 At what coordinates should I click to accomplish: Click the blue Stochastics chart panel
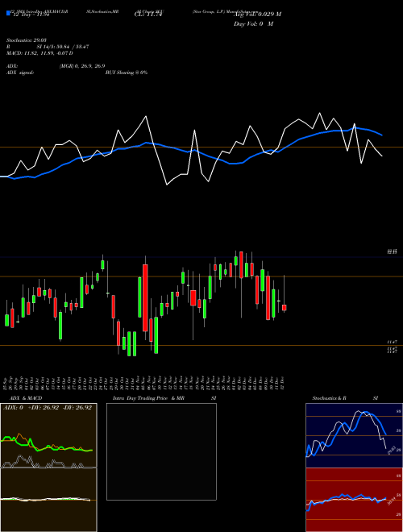pyautogui.click(x=354, y=435)
